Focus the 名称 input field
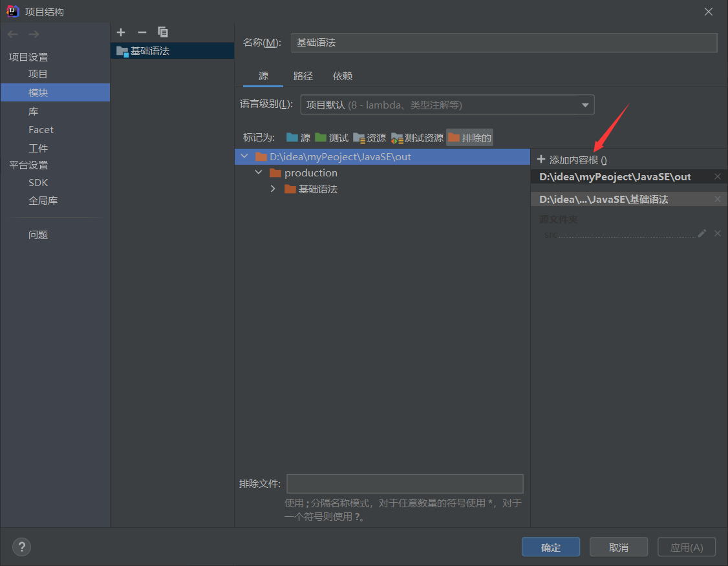The image size is (728, 566). (504, 43)
